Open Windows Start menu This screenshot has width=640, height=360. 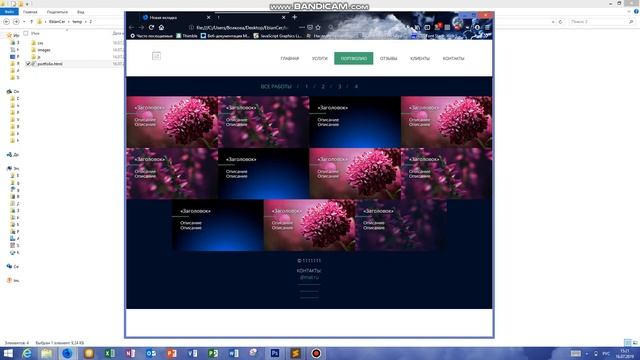pos(8,353)
